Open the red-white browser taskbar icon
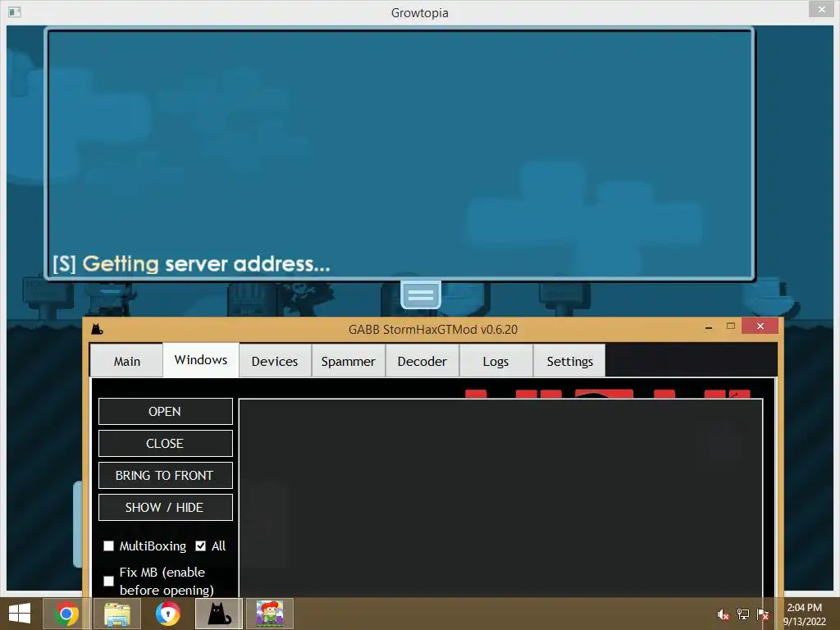 [168, 614]
